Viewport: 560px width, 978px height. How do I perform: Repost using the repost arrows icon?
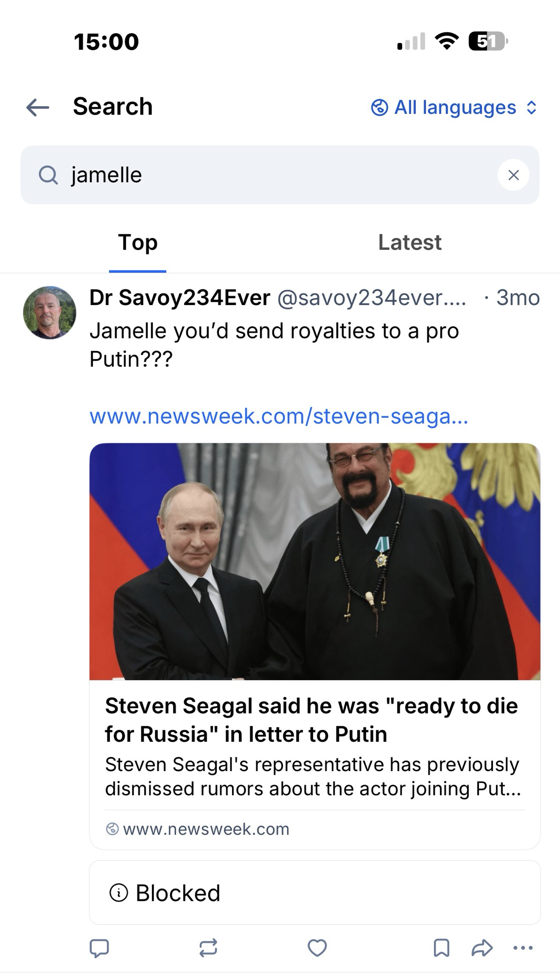click(208, 948)
